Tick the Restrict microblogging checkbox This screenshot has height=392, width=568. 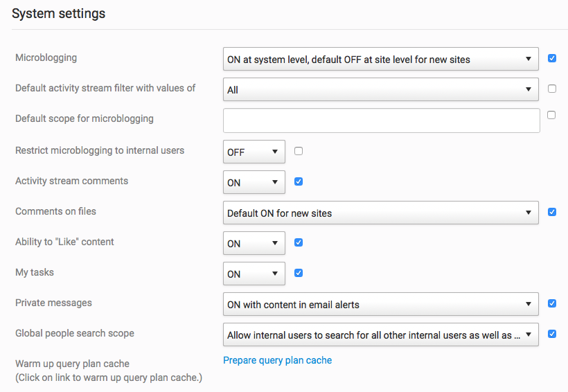[x=299, y=151]
